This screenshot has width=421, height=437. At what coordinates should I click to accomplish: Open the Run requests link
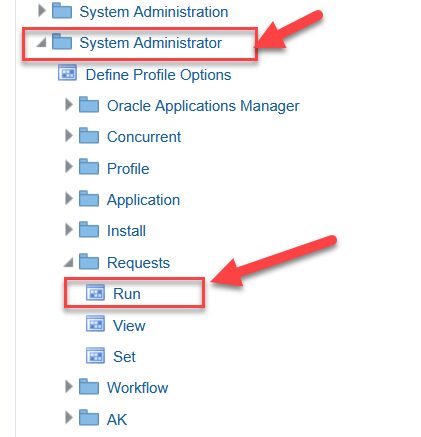pyautogui.click(x=127, y=294)
